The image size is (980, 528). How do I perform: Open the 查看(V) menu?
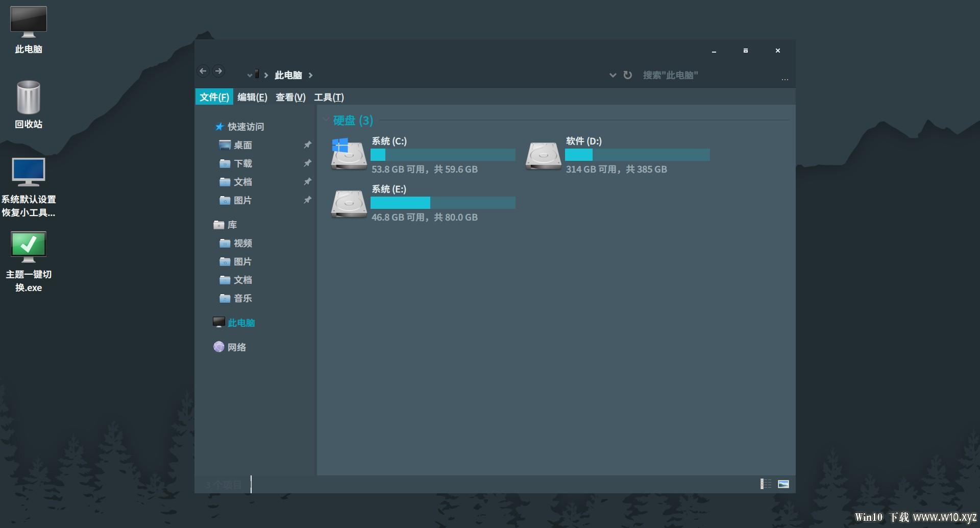(x=290, y=97)
